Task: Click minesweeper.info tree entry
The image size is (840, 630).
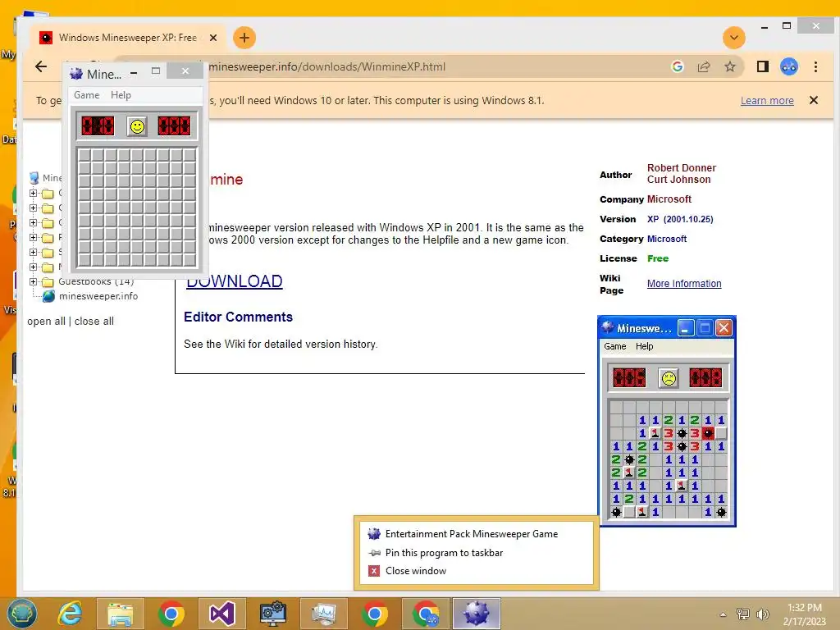Action: click(98, 296)
